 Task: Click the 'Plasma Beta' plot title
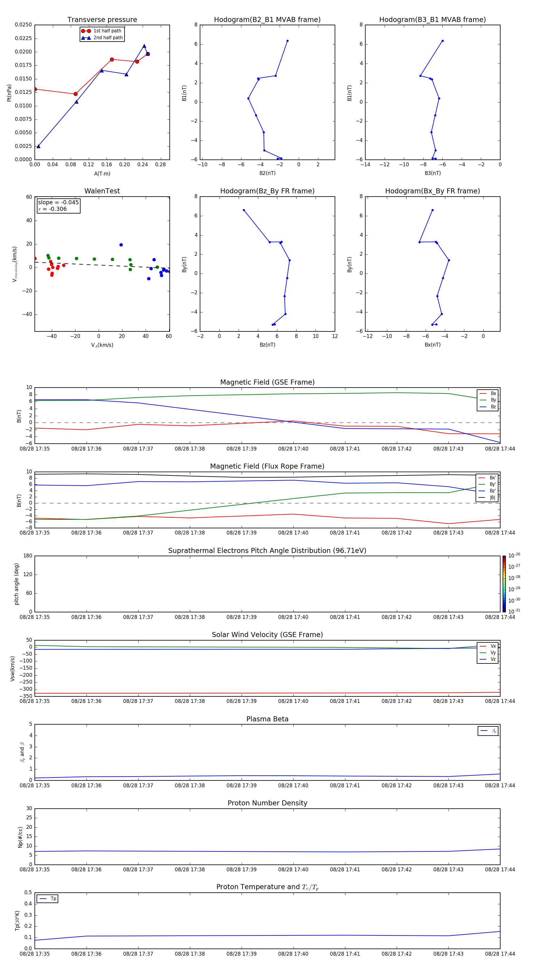click(x=267, y=719)
